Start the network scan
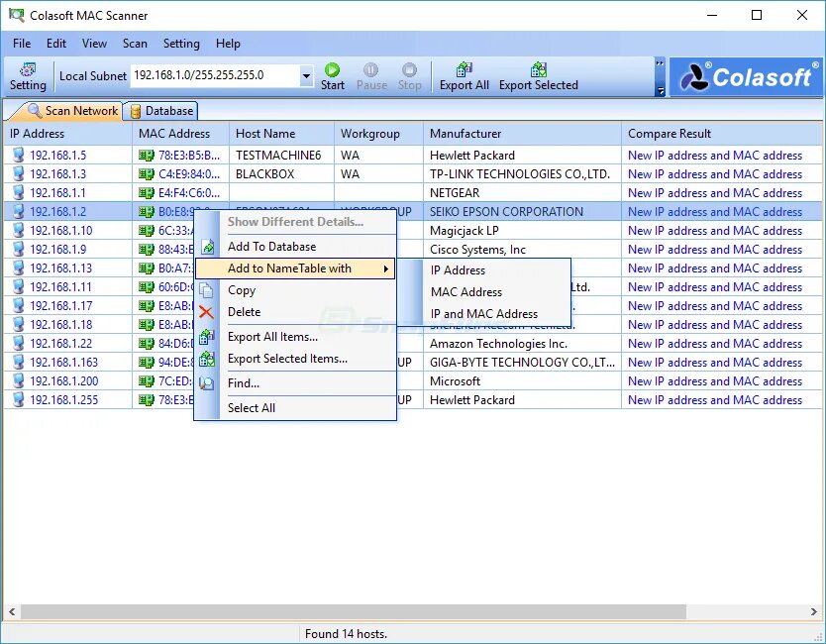Screen dimensions: 826x644 tap(333, 77)
